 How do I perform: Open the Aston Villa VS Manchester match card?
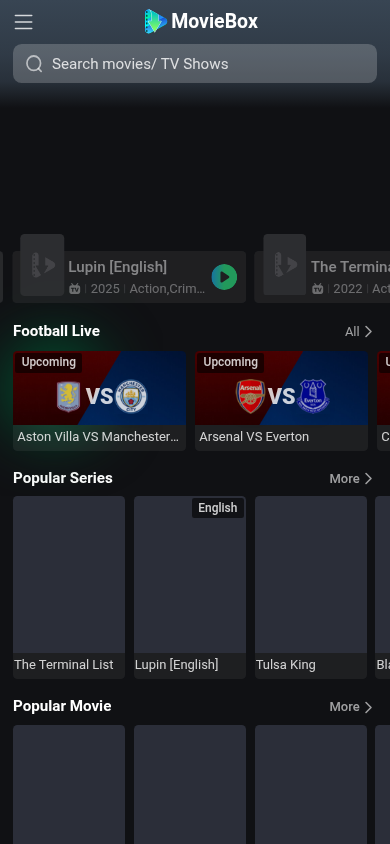pyautogui.click(x=100, y=401)
